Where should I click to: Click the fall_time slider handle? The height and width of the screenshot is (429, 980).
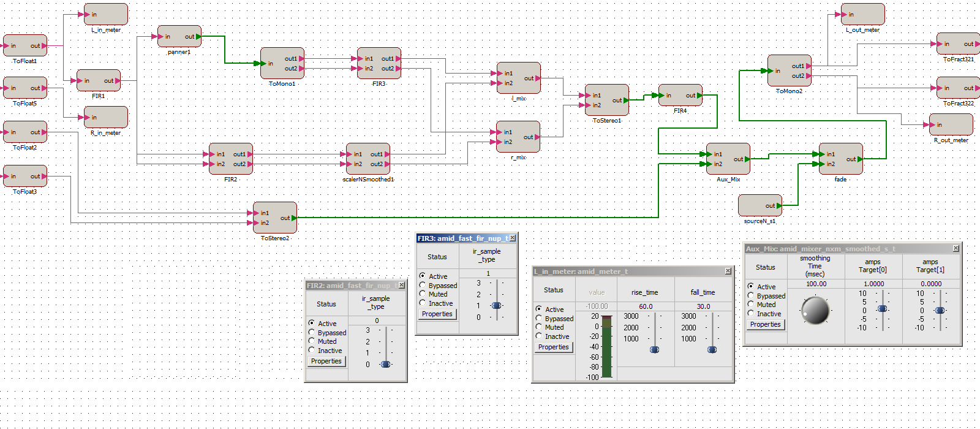(712, 349)
